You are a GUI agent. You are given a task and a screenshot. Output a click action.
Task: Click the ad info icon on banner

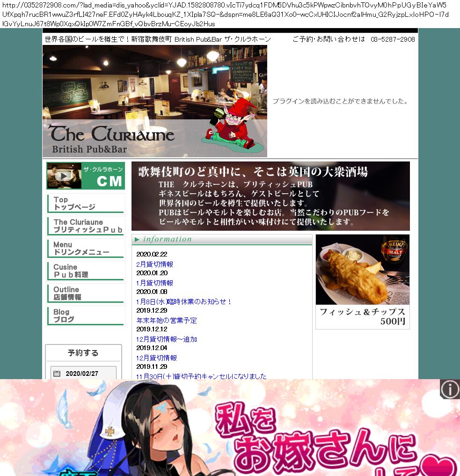tap(450, 389)
